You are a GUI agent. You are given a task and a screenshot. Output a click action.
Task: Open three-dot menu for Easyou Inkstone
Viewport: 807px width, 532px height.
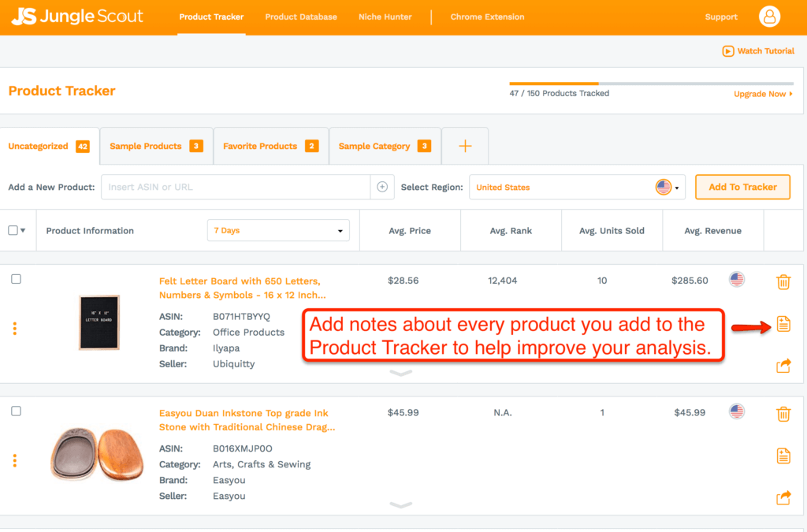pyautogui.click(x=15, y=460)
